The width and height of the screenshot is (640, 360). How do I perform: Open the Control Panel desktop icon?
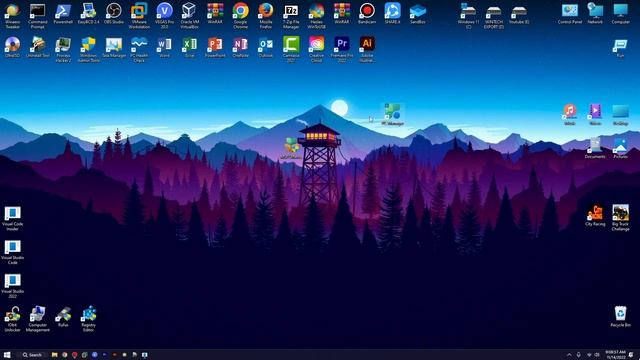click(570, 13)
